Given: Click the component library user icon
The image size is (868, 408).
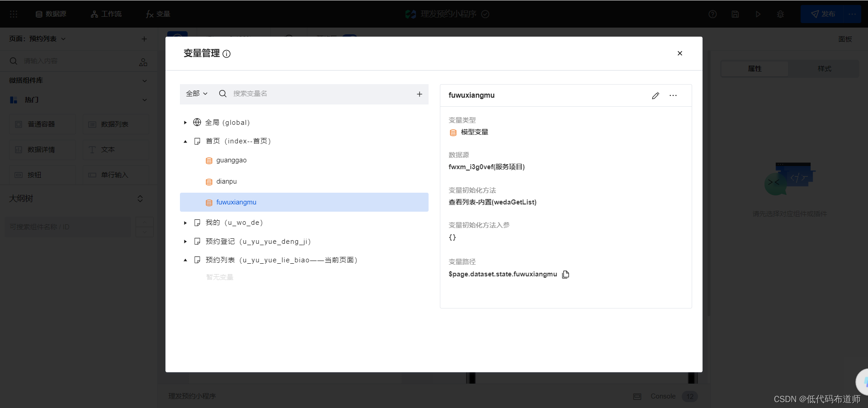Looking at the screenshot, I should tap(143, 62).
